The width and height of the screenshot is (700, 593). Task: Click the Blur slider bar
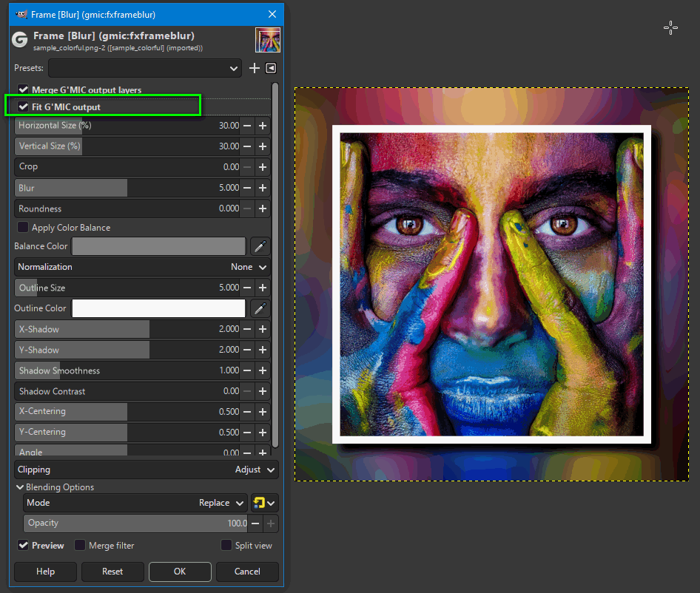(127, 188)
